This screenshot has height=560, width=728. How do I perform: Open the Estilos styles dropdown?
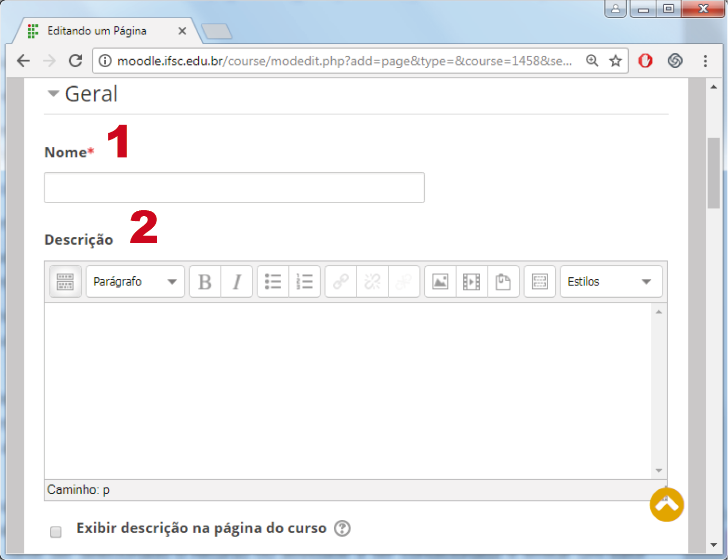click(611, 282)
